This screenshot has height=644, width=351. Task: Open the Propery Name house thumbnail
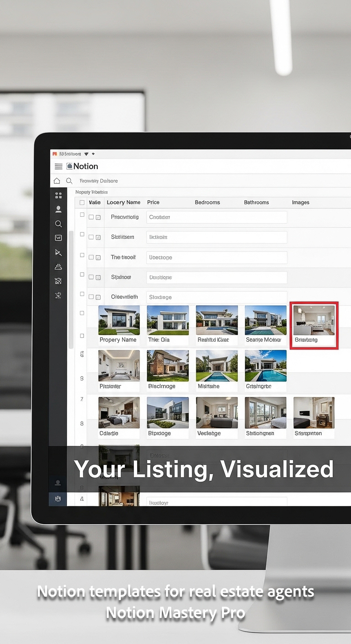(x=119, y=320)
